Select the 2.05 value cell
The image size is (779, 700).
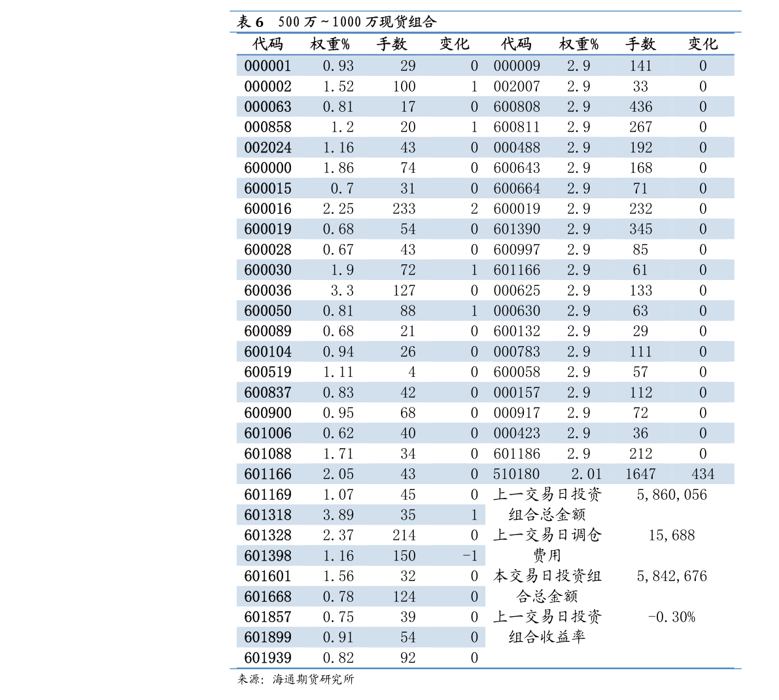(338, 474)
